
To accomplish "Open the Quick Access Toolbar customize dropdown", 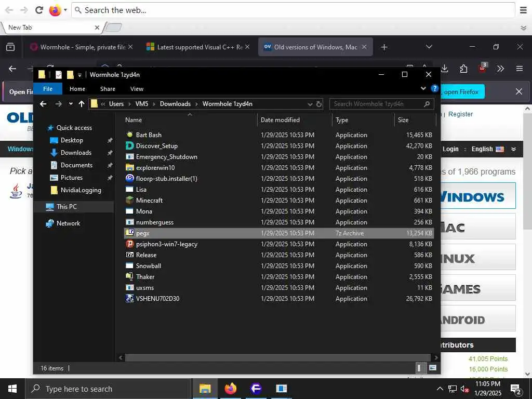I will (79, 75).
